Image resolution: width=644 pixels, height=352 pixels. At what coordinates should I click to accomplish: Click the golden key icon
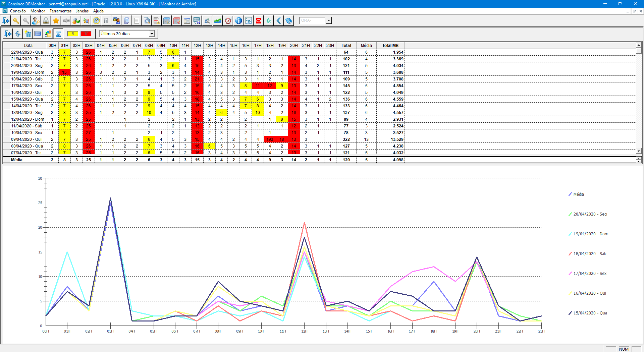point(16,21)
